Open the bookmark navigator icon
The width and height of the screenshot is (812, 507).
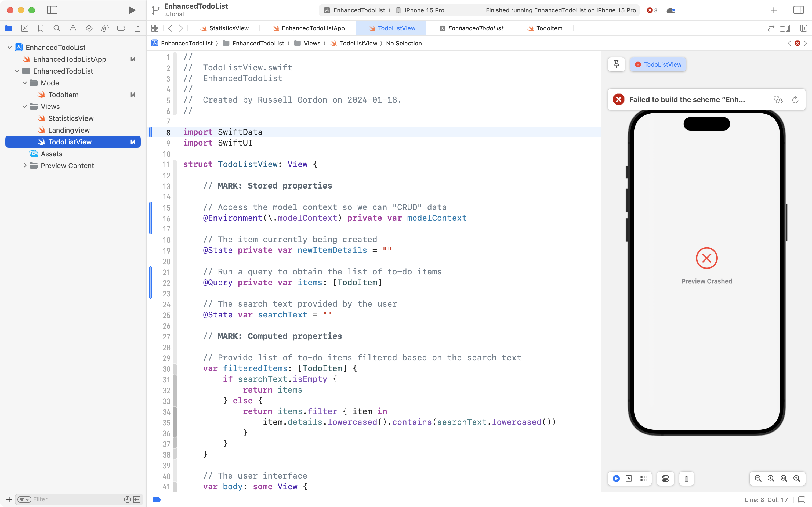[41, 28]
